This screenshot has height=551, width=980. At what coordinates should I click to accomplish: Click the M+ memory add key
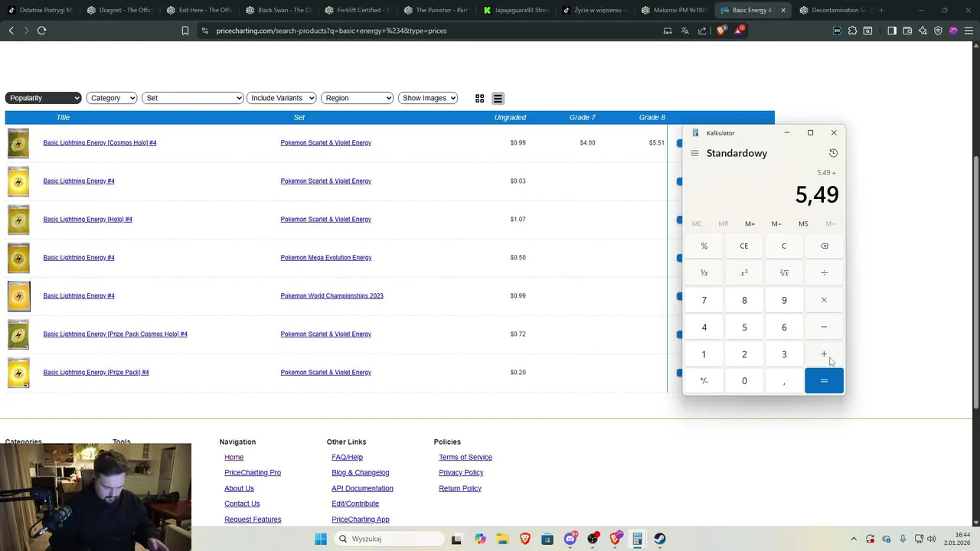click(x=750, y=223)
